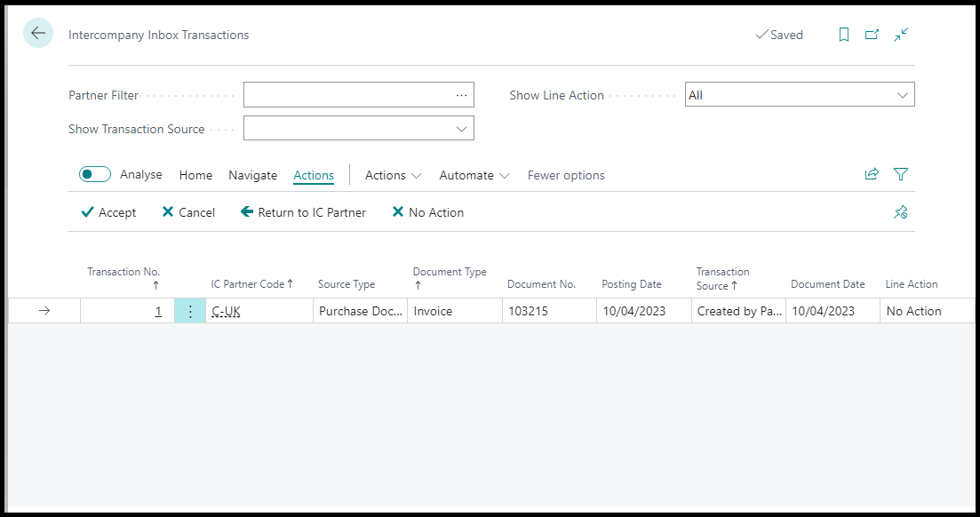Click the Fewer options link
The image size is (980, 517).
coord(566,175)
